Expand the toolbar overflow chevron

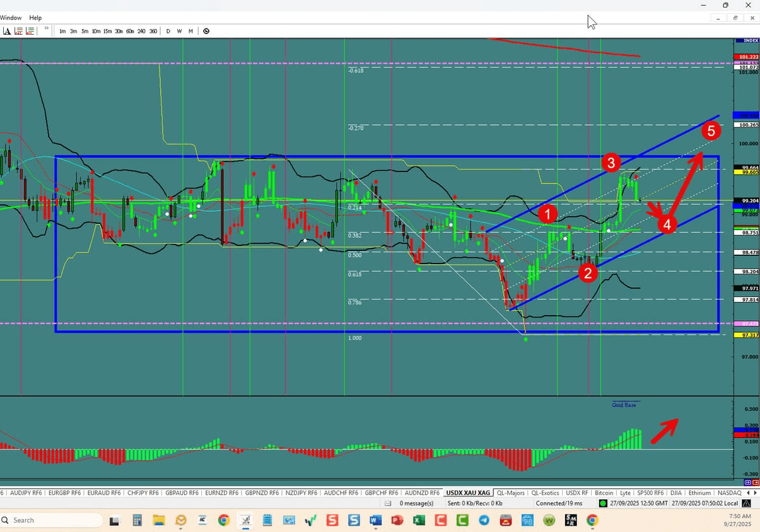click(x=46, y=28)
